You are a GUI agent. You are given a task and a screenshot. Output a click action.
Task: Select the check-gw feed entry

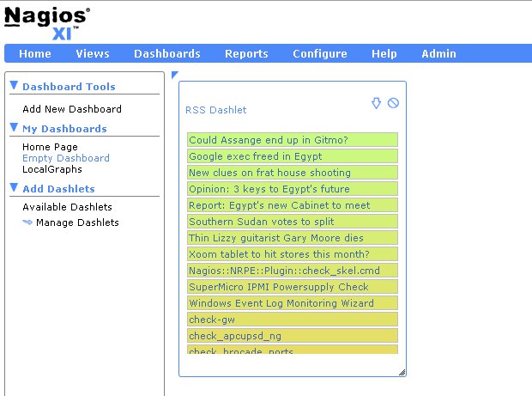pyautogui.click(x=292, y=320)
